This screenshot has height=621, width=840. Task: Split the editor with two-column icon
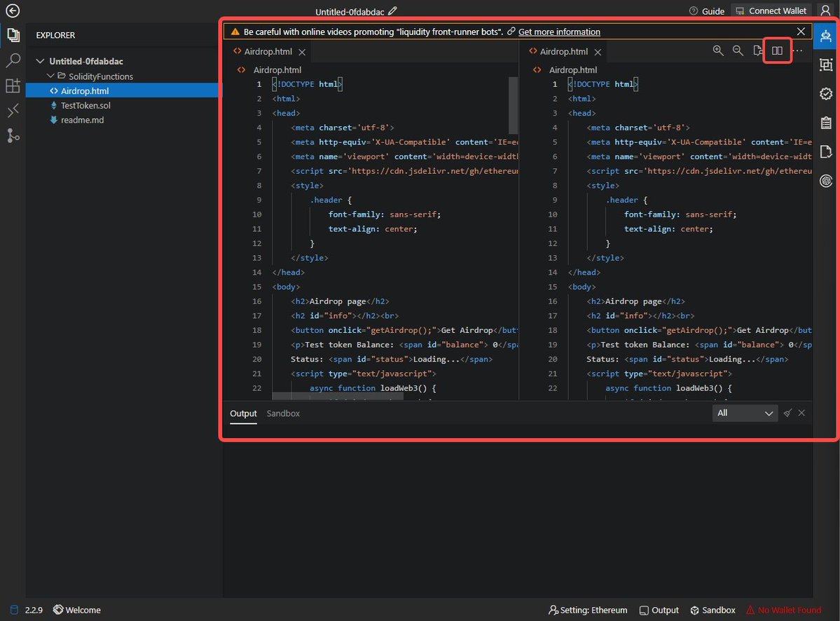click(777, 50)
